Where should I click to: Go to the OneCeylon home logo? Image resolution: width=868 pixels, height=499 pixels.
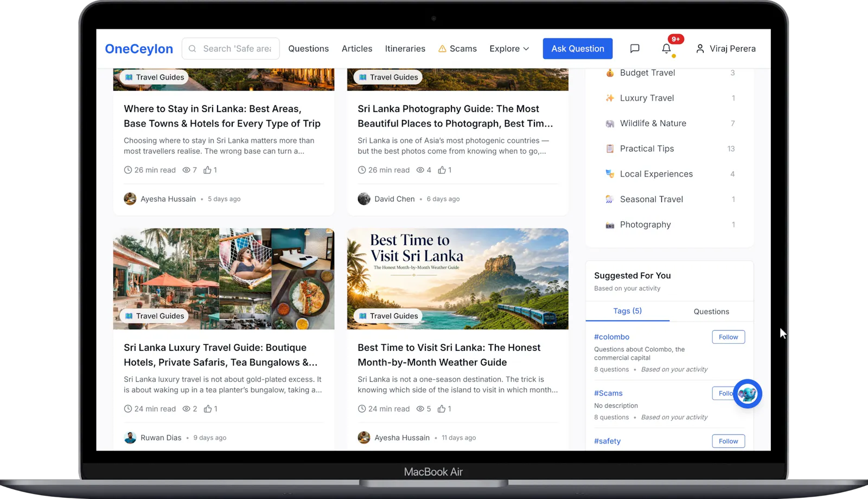[139, 49]
